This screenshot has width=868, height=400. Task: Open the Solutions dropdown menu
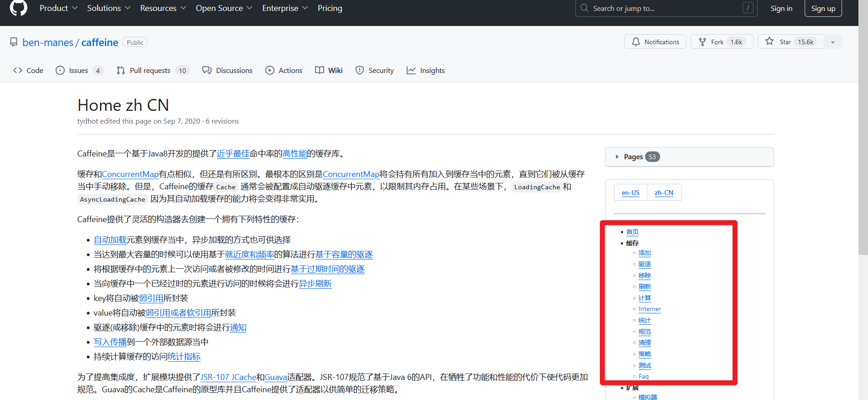coord(109,8)
